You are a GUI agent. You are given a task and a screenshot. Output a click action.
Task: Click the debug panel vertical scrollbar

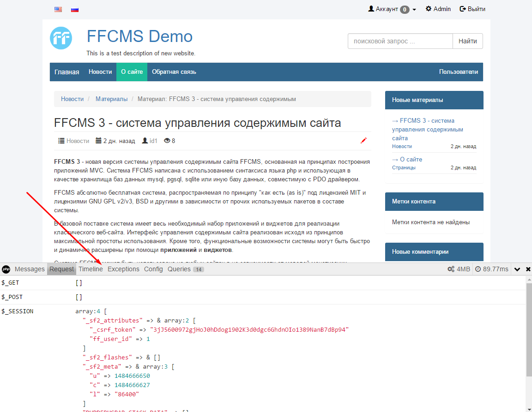529,329
